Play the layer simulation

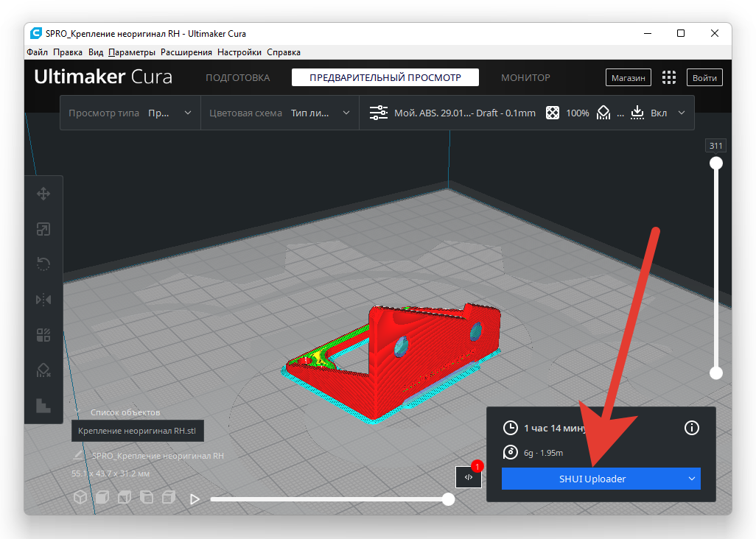195,499
